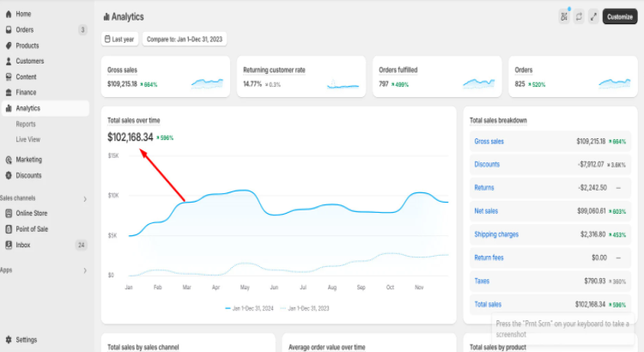
Task: Click the binoculars icon beside the refresh button
Action: point(564,16)
